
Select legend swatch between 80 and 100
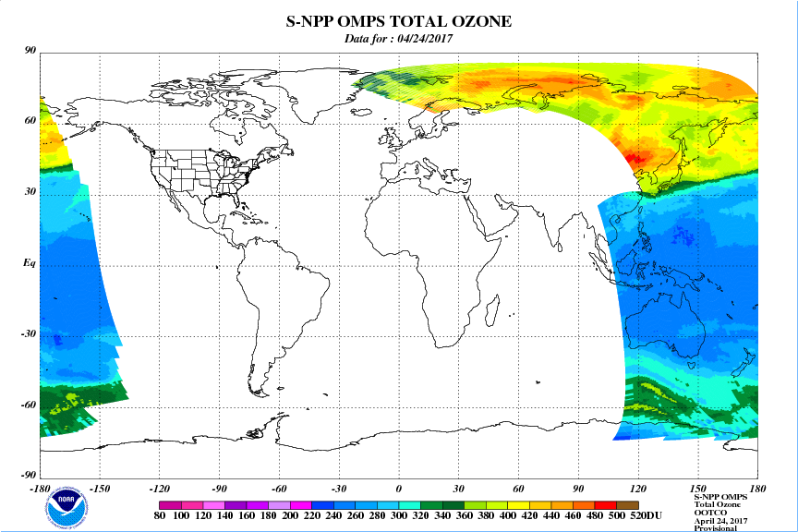coord(170,505)
